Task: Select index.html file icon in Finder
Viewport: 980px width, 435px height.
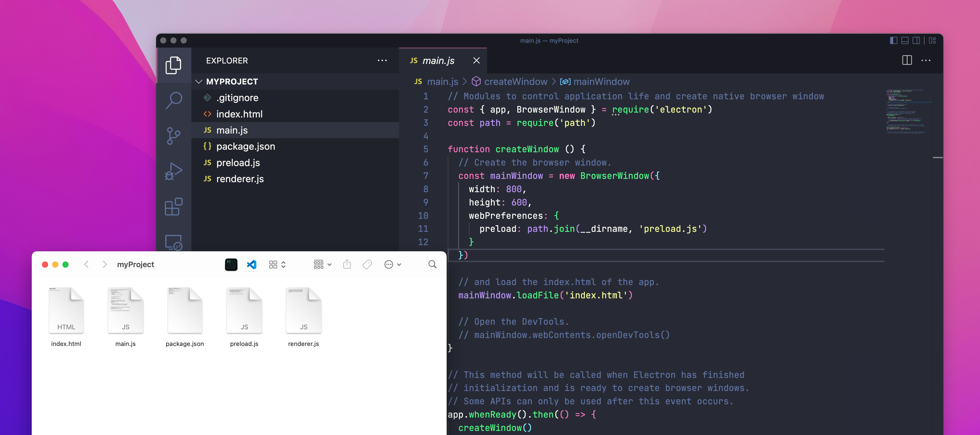Action: tap(66, 310)
